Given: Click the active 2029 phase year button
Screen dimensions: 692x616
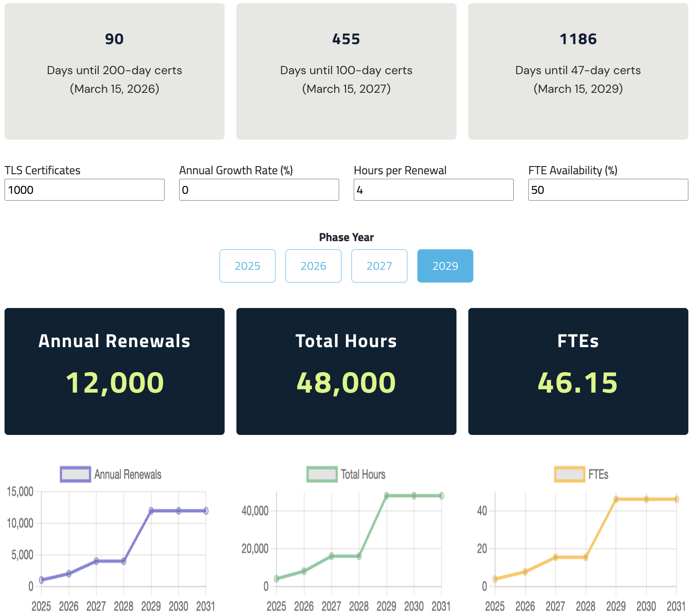Looking at the screenshot, I should pyautogui.click(x=445, y=266).
